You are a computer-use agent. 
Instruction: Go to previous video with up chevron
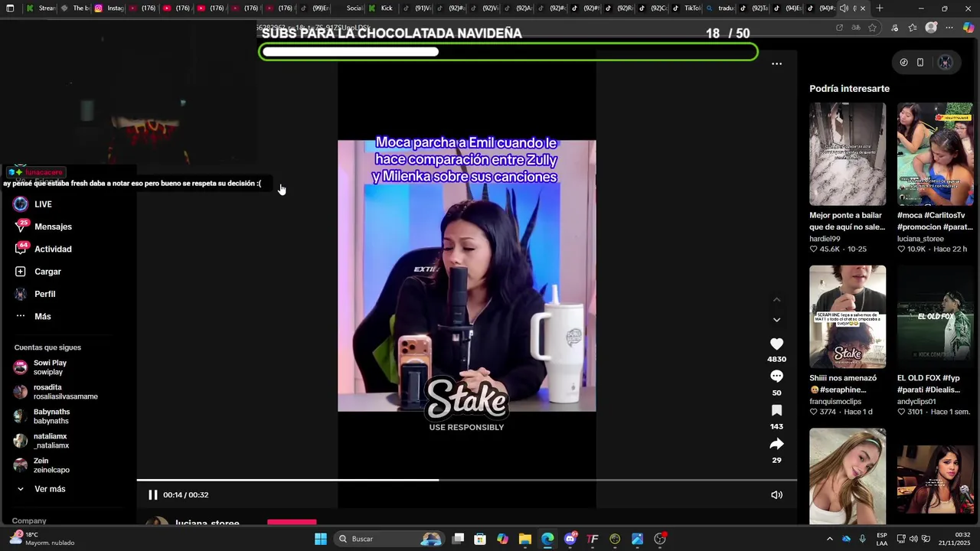click(x=776, y=299)
